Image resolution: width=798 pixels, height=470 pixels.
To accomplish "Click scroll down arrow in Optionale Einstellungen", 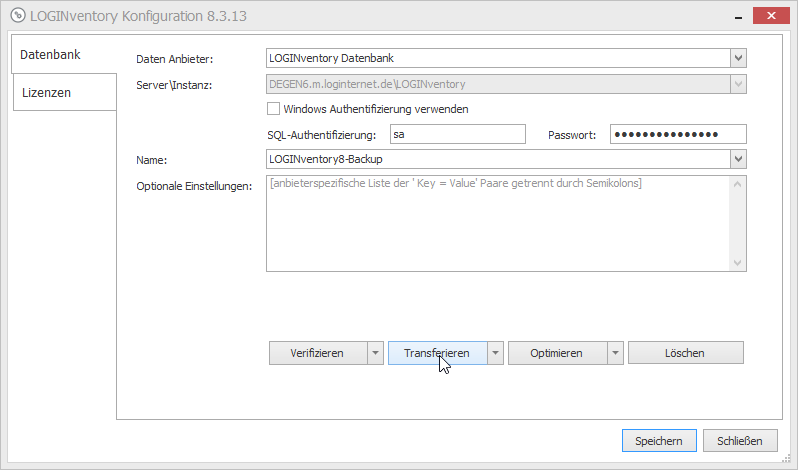I will 737,263.
